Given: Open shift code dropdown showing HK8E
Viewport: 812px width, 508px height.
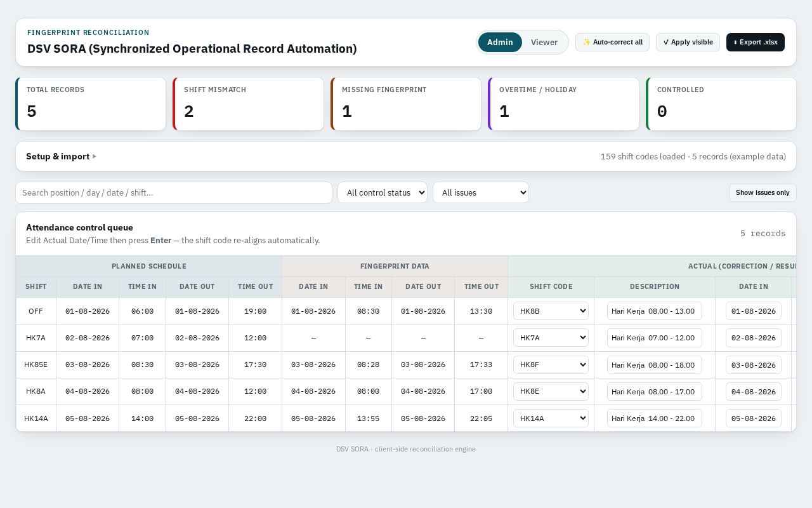Looking at the screenshot, I should [x=551, y=392].
